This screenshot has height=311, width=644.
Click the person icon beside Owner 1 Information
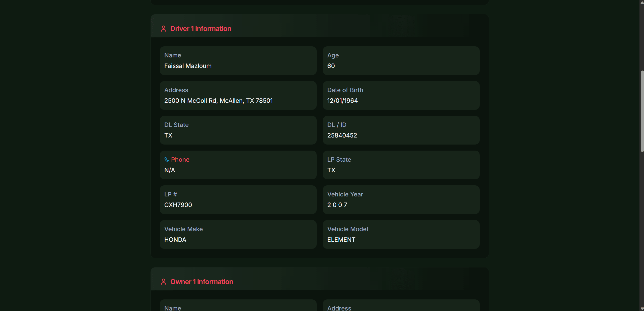pyautogui.click(x=164, y=282)
